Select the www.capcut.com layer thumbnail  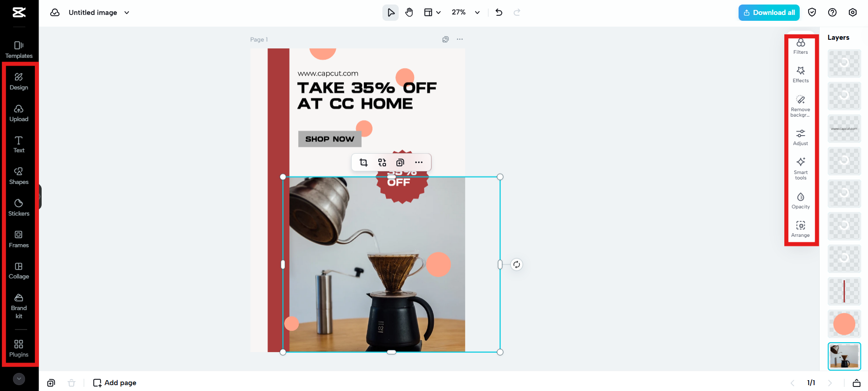click(x=844, y=128)
